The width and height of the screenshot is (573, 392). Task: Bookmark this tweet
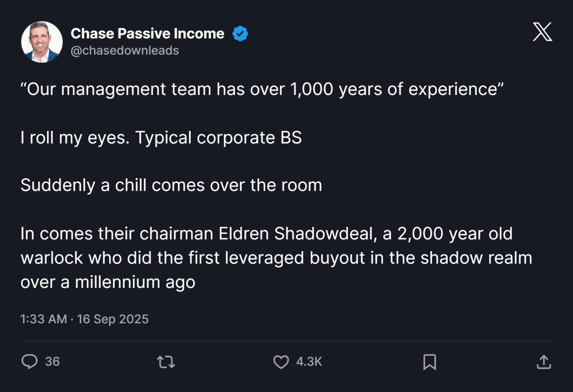[429, 362]
